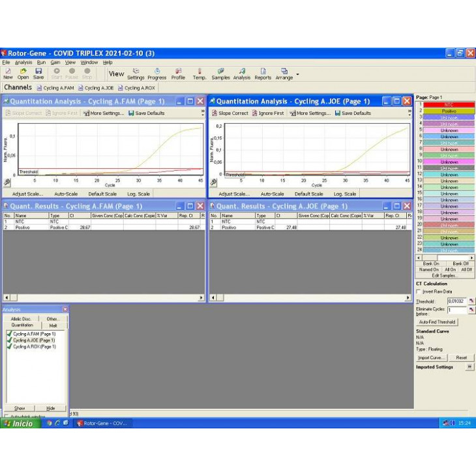This screenshot has width=476, height=476.
Task: Click the Progress icon in the toolbar
Action: 157,73
